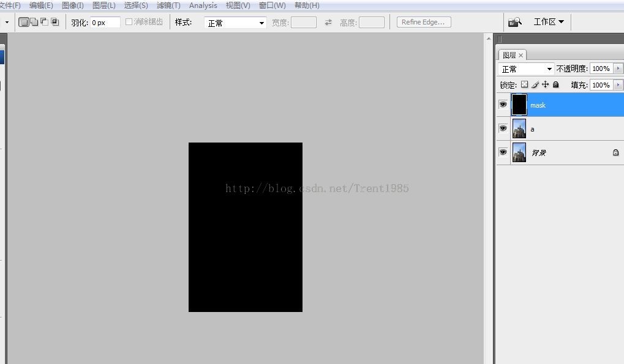Open the Analysis menu
Screen dimensions: 624x364
point(203,6)
